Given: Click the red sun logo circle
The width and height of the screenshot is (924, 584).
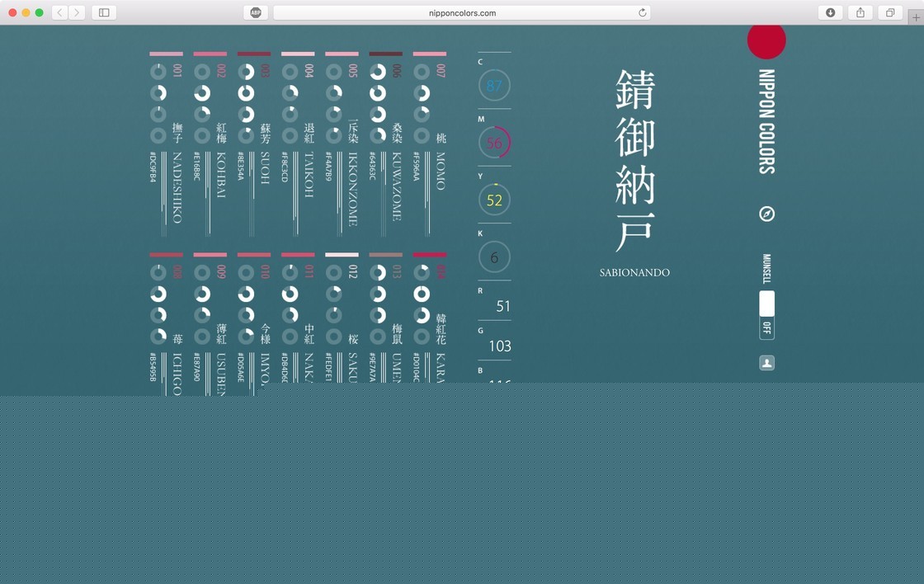Looking at the screenshot, I should [766, 41].
